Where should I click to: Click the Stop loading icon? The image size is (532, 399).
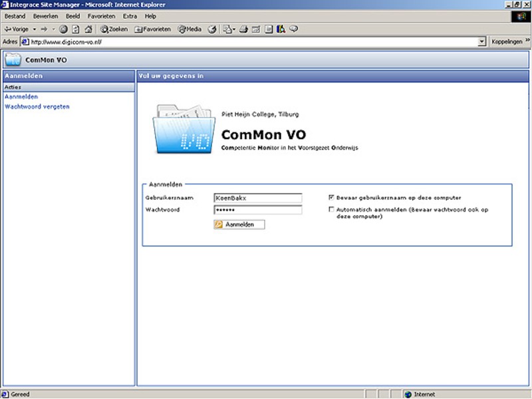point(64,29)
